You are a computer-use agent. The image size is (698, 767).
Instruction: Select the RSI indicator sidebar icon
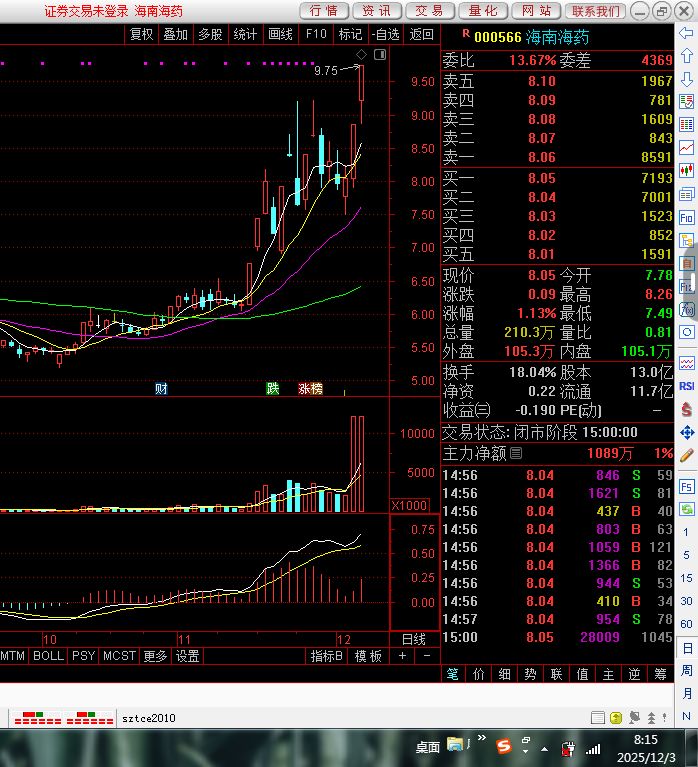click(686, 386)
